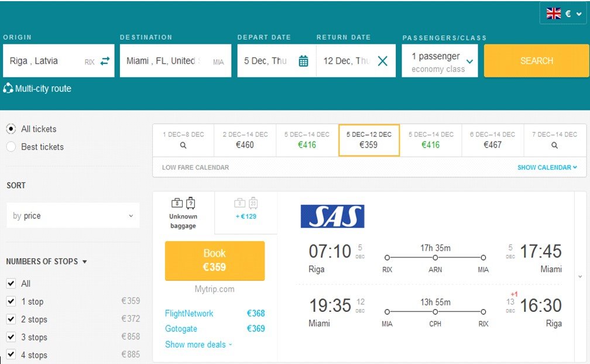The width and height of the screenshot is (590, 364).
Task: Open the sort by price dropdown
Action: click(x=73, y=215)
